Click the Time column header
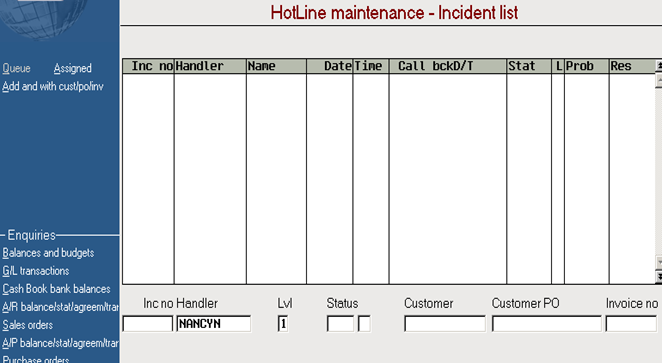This screenshot has height=363, width=662. coord(371,66)
